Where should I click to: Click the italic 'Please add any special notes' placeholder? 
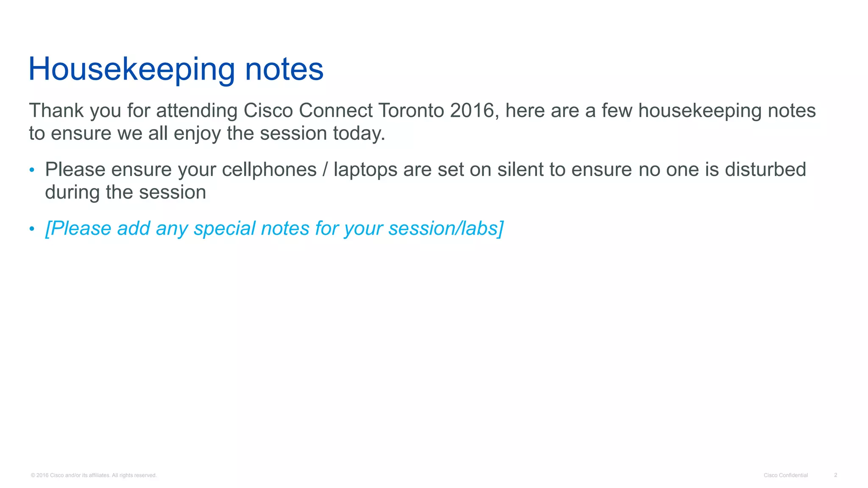coord(275,229)
